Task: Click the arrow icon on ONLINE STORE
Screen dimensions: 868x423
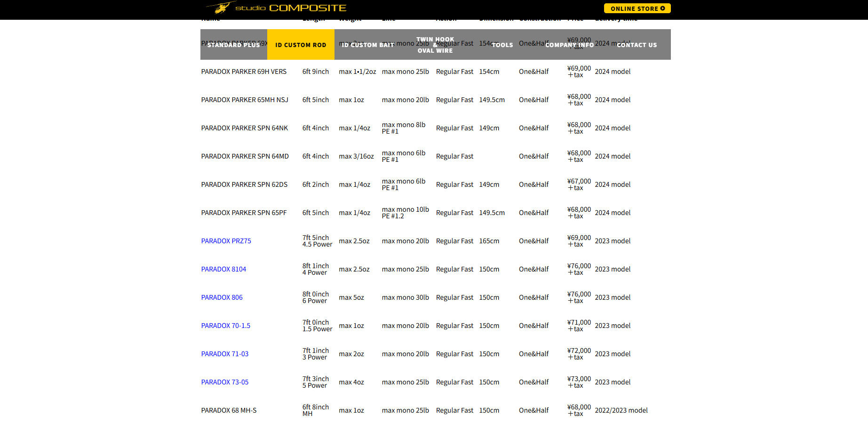Action: click(x=663, y=8)
